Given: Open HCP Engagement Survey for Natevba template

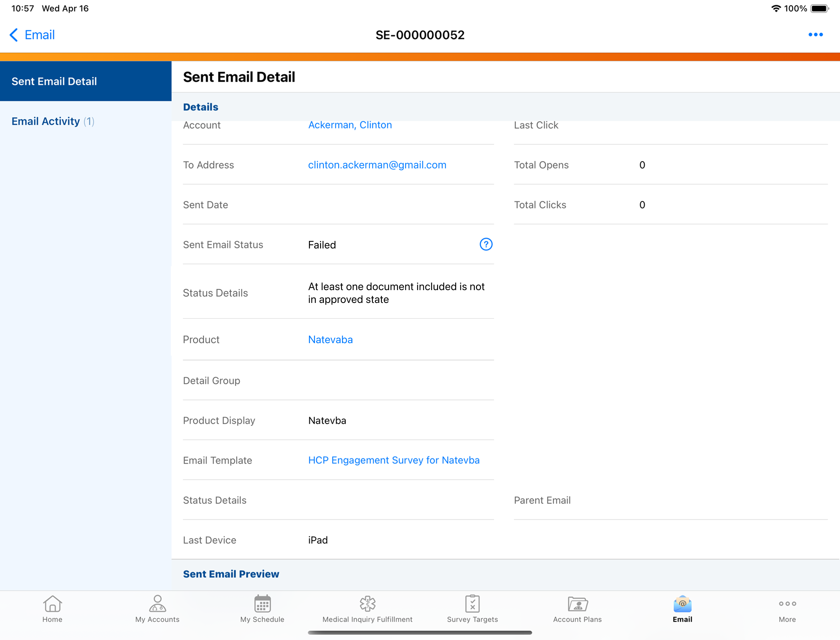Looking at the screenshot, I should click(394, 460).
